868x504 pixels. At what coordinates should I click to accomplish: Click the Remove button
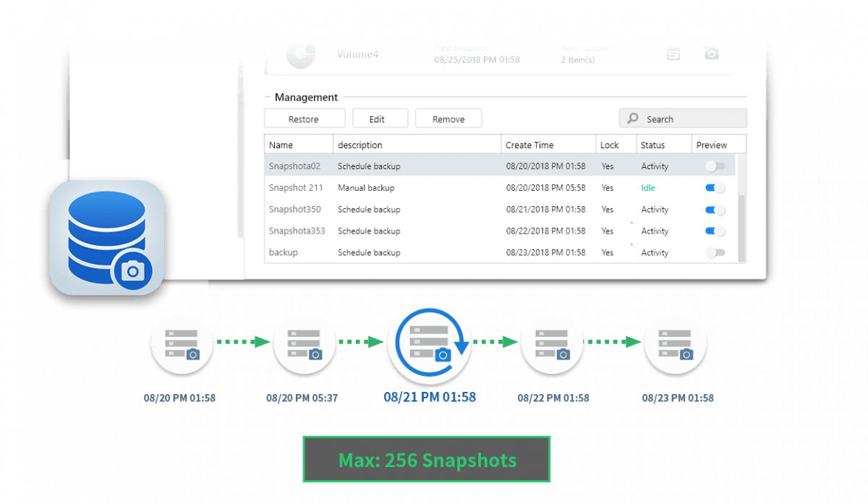click(x=448, y=119)
